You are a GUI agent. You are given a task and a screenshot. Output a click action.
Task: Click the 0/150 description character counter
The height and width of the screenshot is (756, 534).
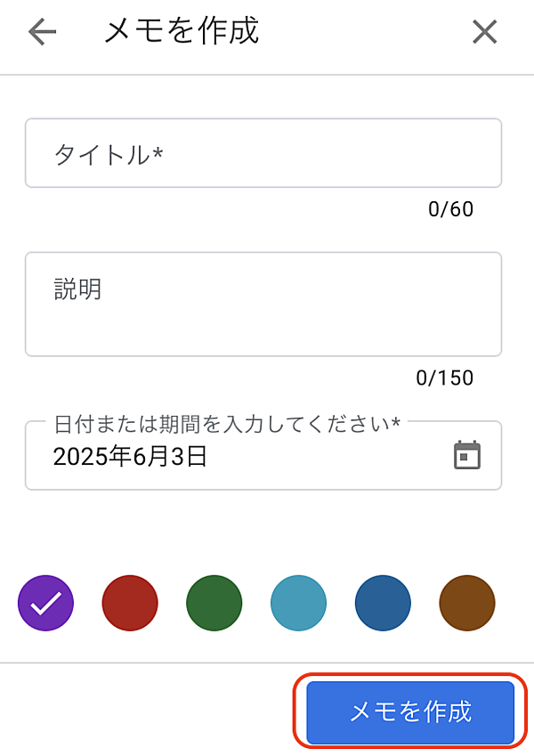(445, 378)
